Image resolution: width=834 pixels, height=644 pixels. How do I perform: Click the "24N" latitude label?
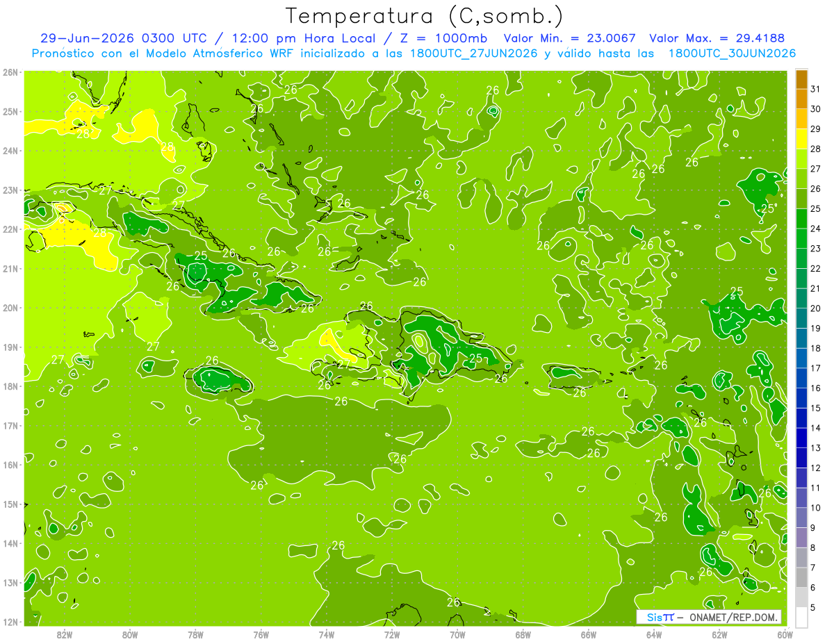point(10,151)
